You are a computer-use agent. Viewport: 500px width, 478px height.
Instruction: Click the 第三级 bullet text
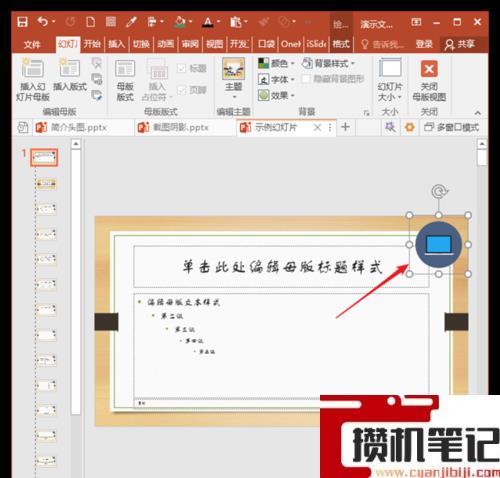point(184,329)
